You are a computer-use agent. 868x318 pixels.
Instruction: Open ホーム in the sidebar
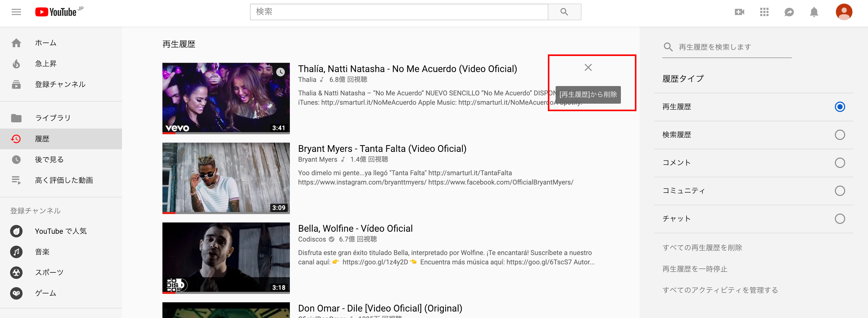pyautogui.click(x=61, y=43)
